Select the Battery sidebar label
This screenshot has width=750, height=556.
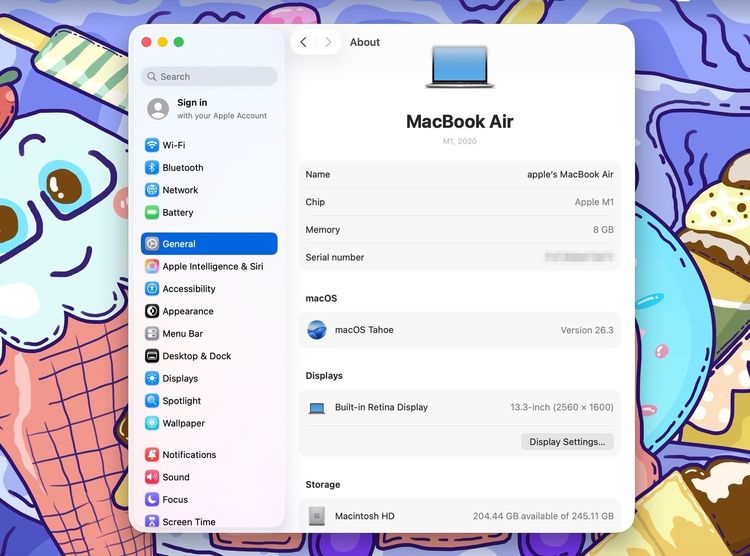click(178, 212)
